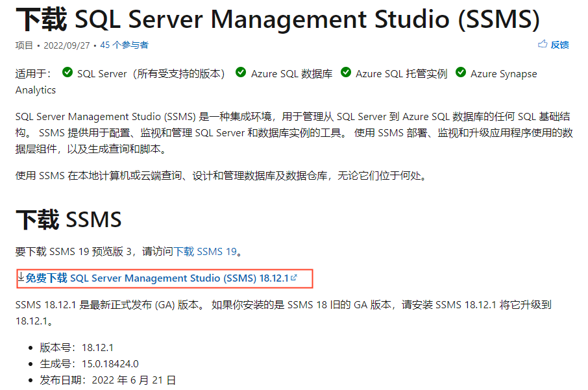This screenshot has width=588, height=390.
Task: Click the download arrow icon before 免费下载
Action: tap(21, 278)
